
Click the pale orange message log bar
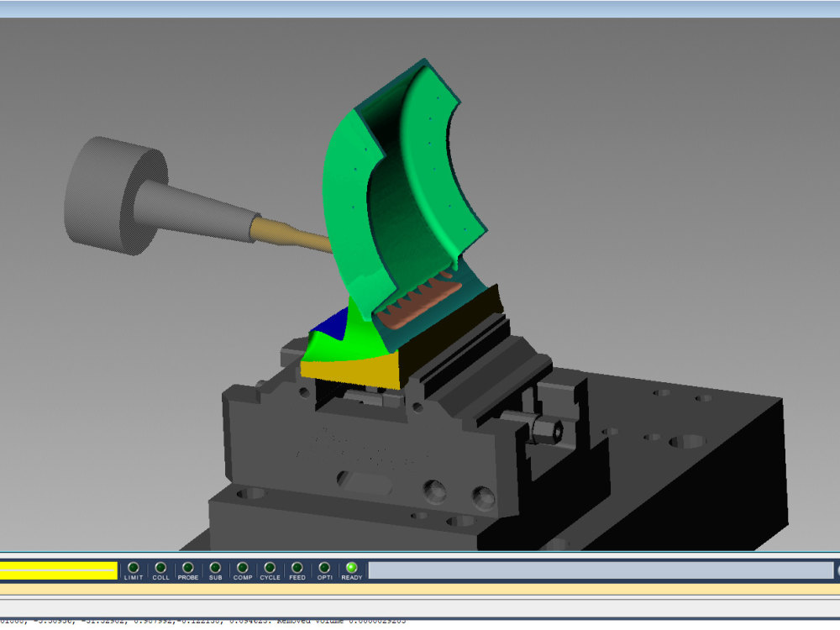[420, 590]
